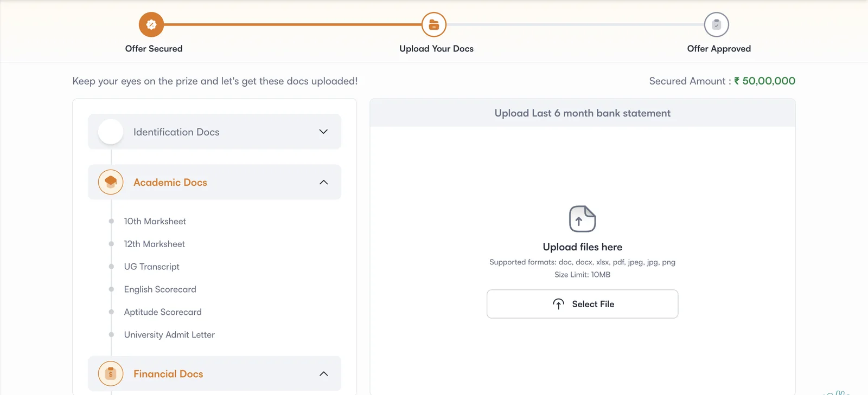Viewport: 868px width, 395px height.
Task: Click the Upload Your Docs folder step icon
Action: 434,24
